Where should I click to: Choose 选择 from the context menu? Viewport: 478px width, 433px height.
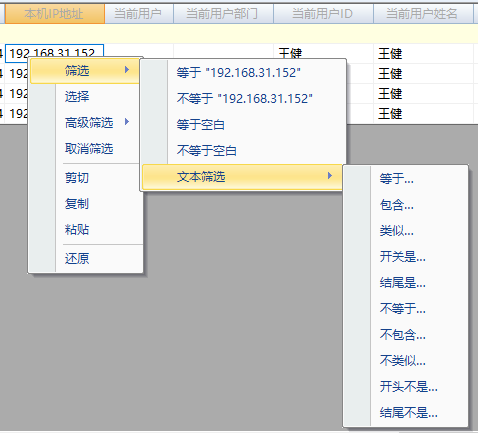coord(77,97)
